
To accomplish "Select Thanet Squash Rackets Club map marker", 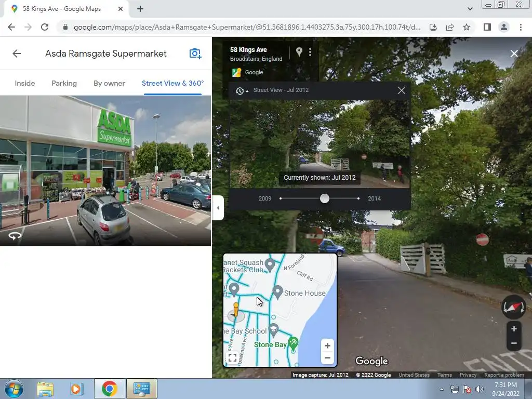I will pyautogui.click(x=270, y=265).
